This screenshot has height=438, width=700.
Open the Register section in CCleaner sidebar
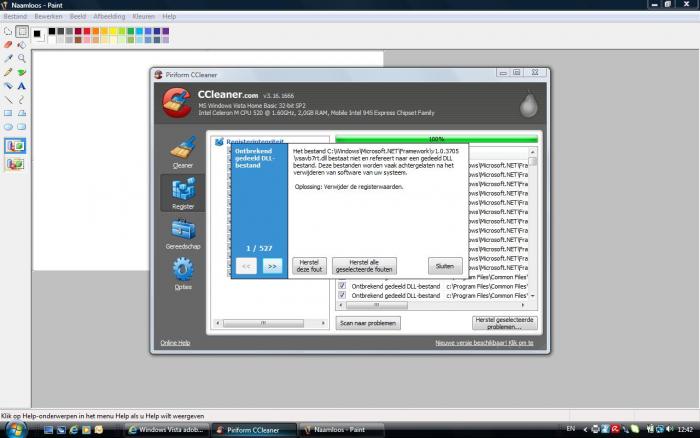pos(183,193)
